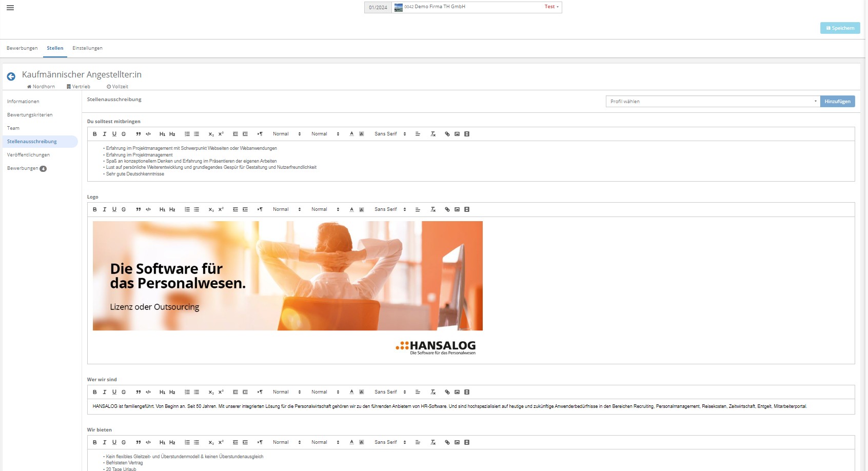Image resolution: width=868 pixels, height=471 pixels.
Task: Click the blue back arrow beside the job title
Action: (x=11, y=76)
